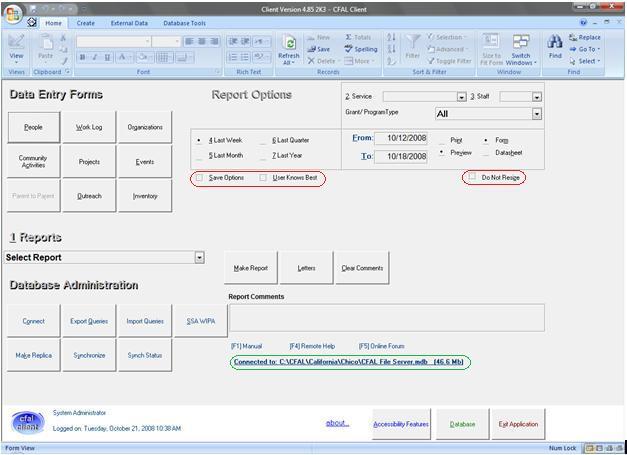Open the Go To dropdown
This screenshot has height=455, width=627.
[584, 49]
